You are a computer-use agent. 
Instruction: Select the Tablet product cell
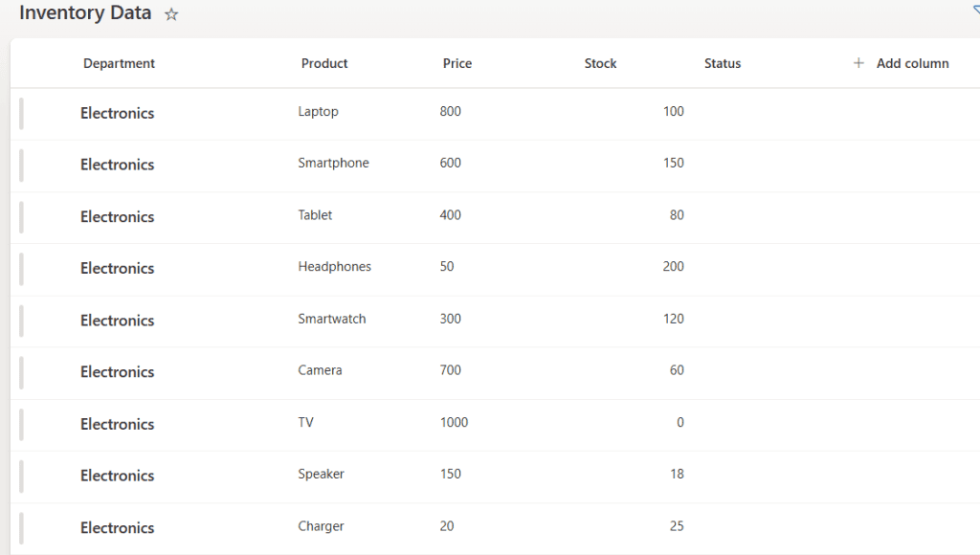315,215
